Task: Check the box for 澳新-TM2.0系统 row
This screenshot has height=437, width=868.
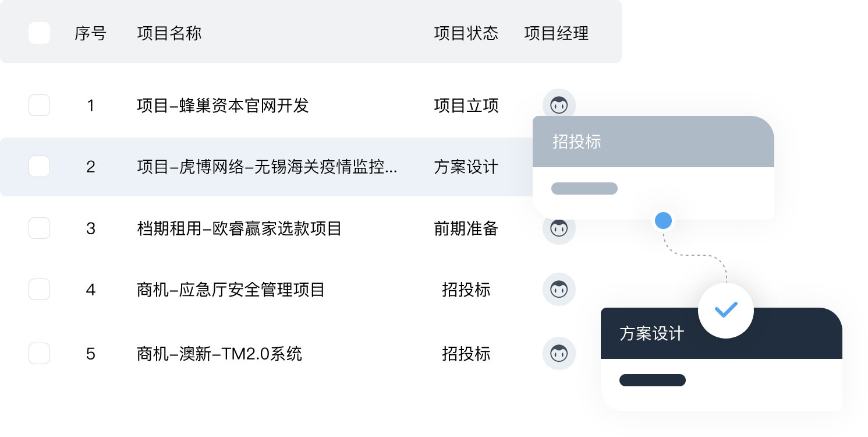Action: coord(39,354)
